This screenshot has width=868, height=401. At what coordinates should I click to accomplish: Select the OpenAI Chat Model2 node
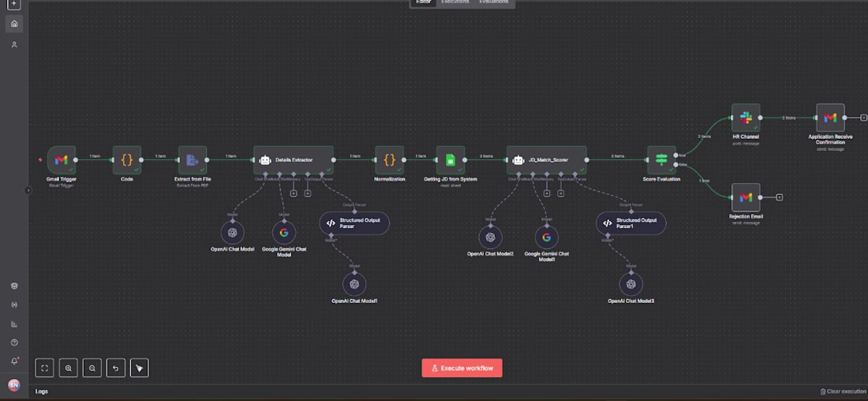coord(491,238)
